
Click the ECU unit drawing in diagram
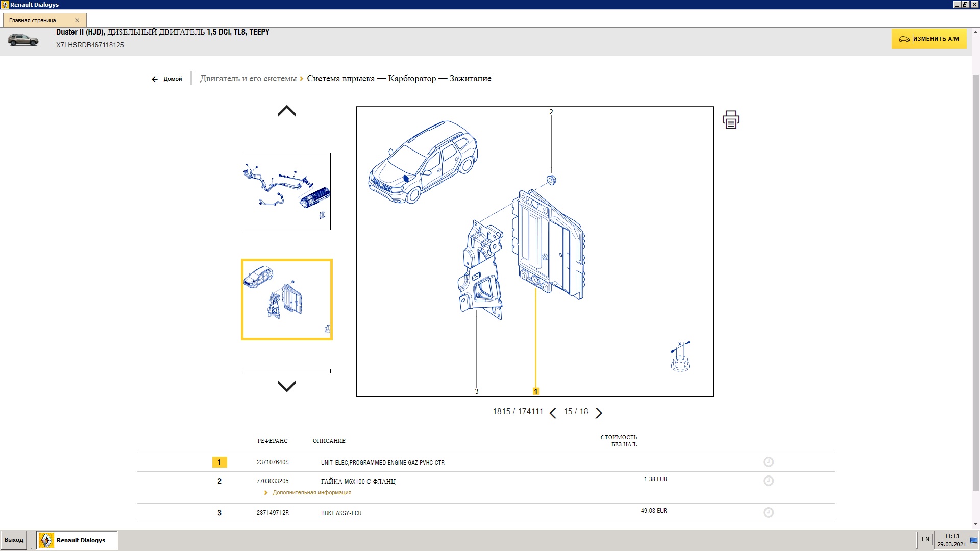pyautogui.click(x=548, y=244)
